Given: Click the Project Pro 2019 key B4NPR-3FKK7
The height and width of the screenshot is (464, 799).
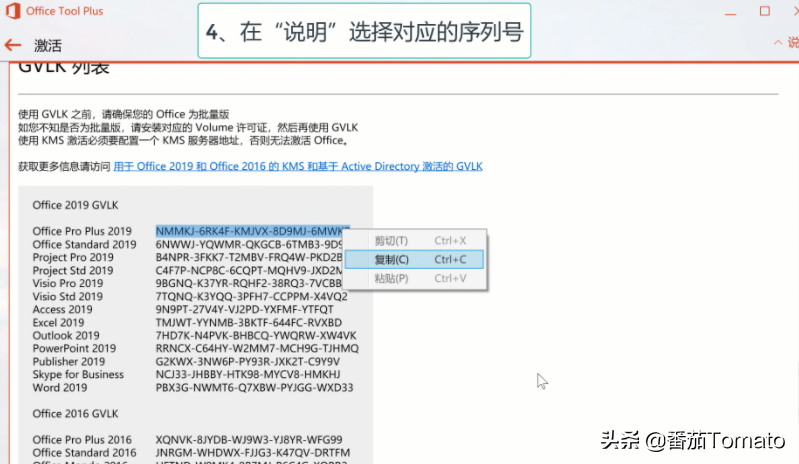Looking at the screenshot, I should 249,257.
